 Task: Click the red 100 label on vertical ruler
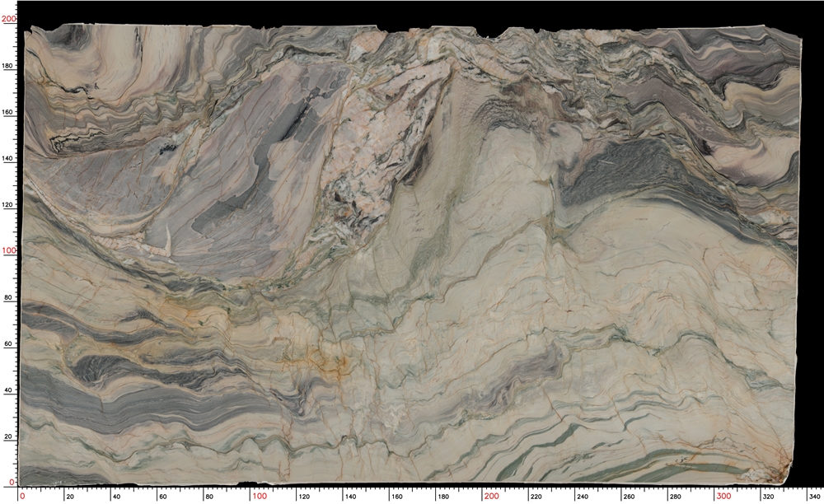[x=9, y=250]
